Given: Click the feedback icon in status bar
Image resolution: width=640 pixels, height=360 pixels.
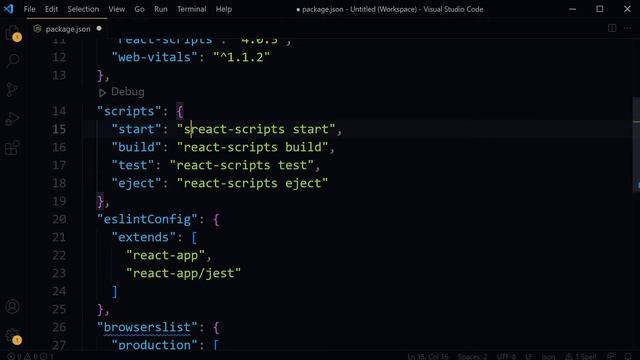Looking at the screenshot, I should click(611, 356).
